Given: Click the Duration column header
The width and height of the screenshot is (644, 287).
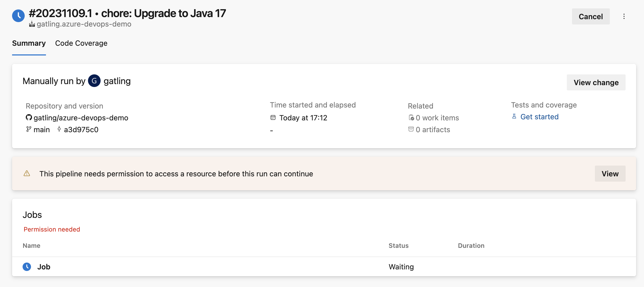Looking at the screenshot, I should coord(471,246).
